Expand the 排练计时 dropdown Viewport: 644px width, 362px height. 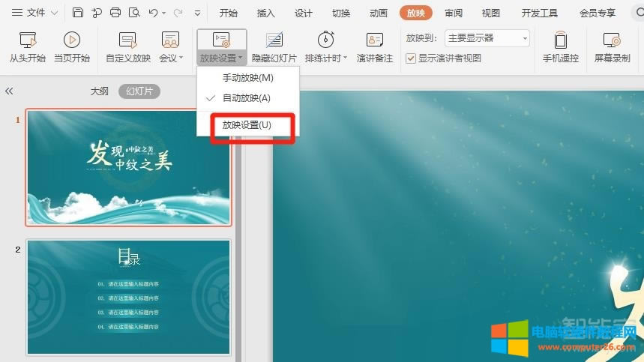tap(345, 58)
